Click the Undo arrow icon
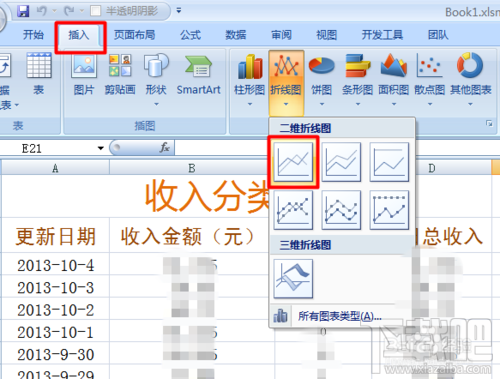 tap(42, 11)
